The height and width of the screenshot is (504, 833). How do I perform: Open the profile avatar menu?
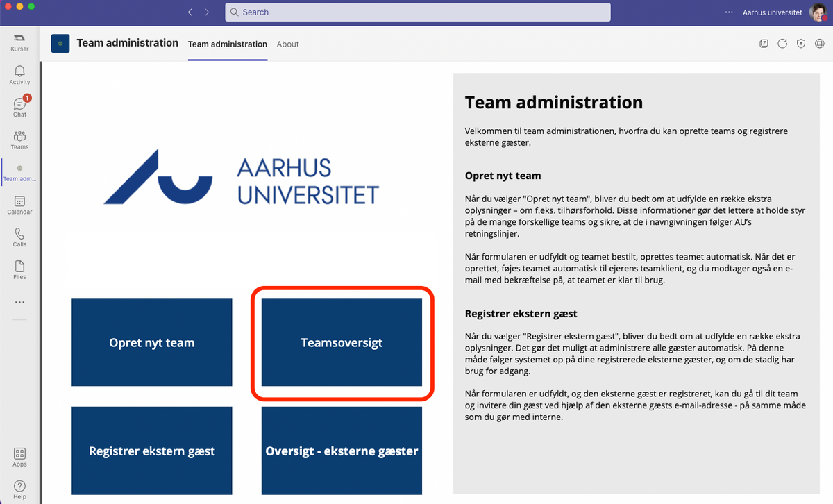818,12
